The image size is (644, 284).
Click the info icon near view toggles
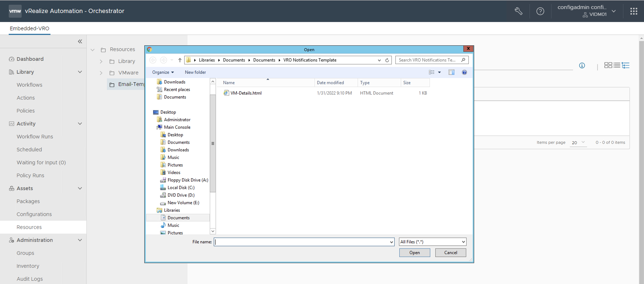pos(582,66)
